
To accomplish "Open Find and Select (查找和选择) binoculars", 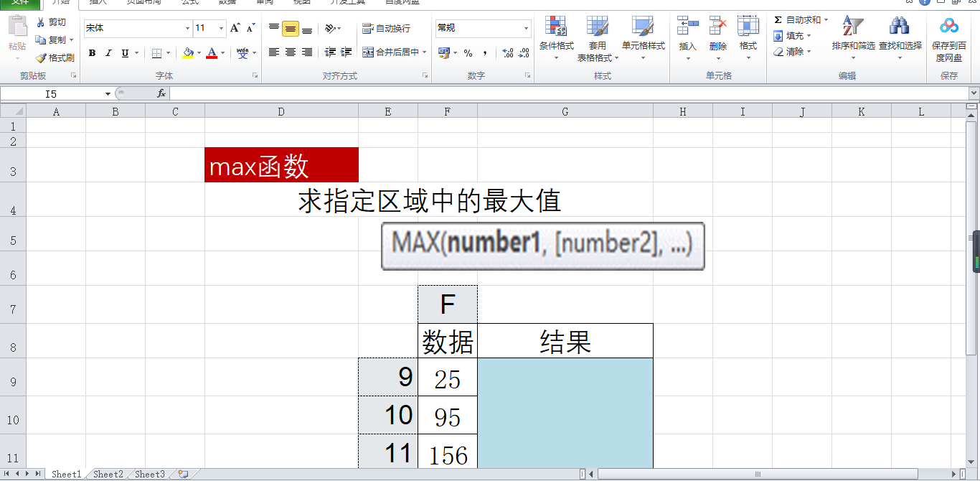I will click(900, 39).
